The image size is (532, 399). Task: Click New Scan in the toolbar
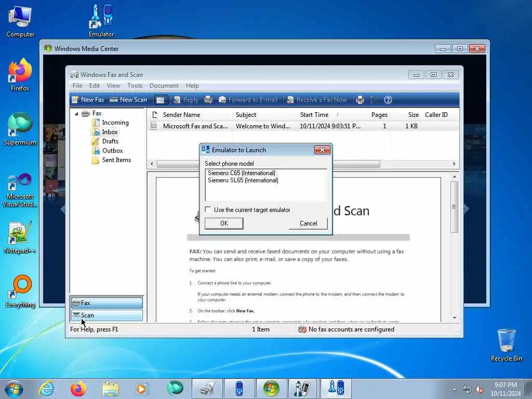coord(128,100)
